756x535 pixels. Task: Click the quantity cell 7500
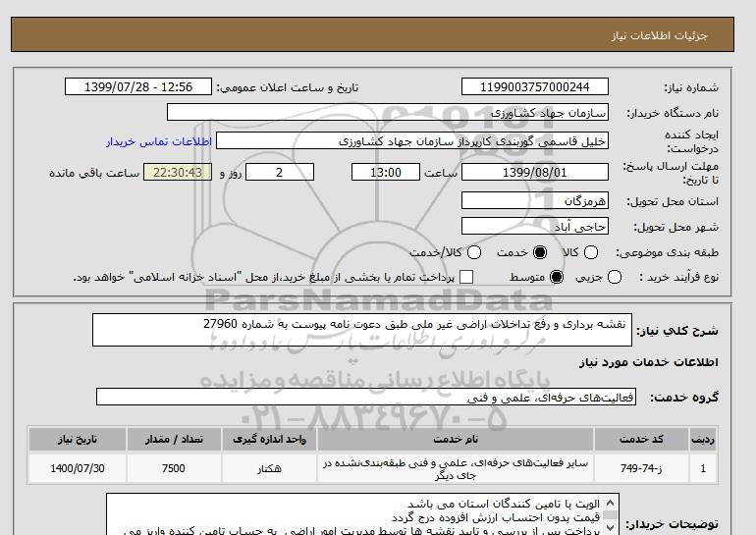click(174, 468)
